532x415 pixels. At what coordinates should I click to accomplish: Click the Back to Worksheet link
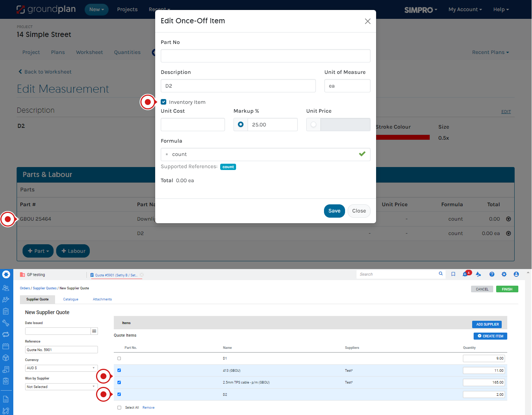(45, 72)
